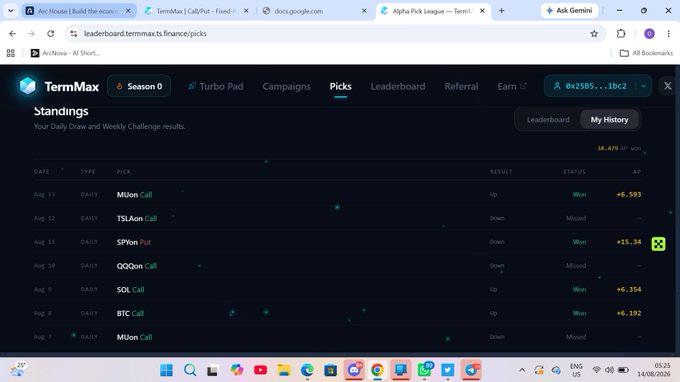Select the Picks nav item
Screen dimensions: 680x382
pyautogui.click(x=340, y=86)
